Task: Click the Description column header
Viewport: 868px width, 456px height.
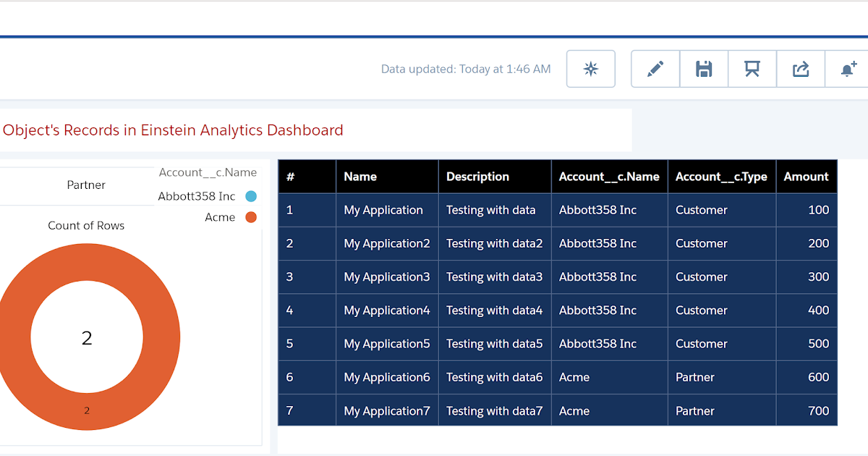Action: (x=477, y=176)
